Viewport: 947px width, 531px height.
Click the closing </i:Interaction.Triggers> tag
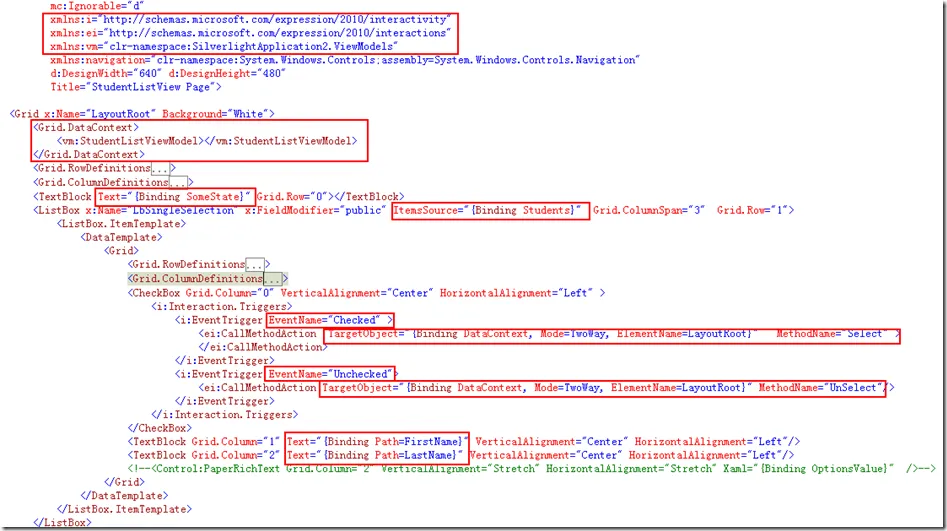(x=225, y=415)
